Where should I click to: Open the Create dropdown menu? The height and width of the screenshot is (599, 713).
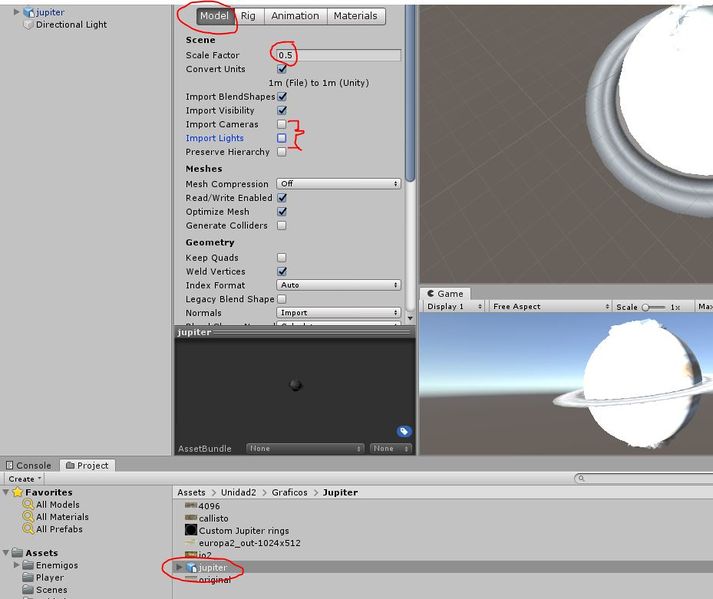(x=25, y=479)
